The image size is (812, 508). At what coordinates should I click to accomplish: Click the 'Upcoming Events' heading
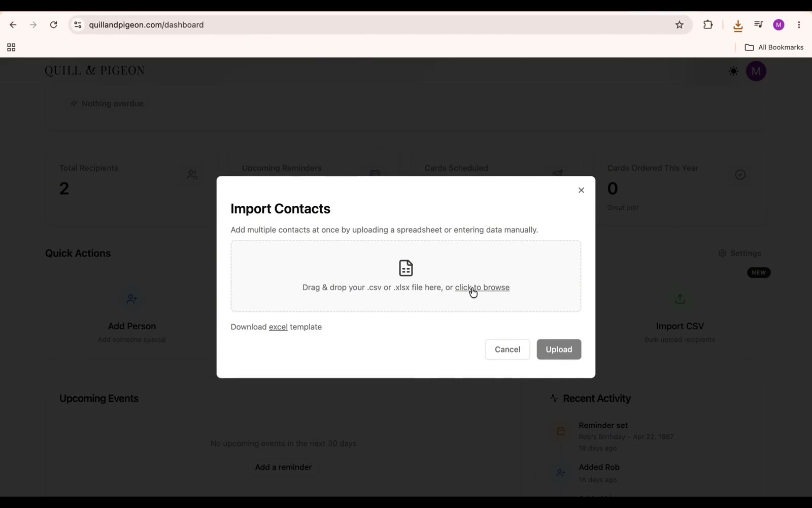(99, 399)
